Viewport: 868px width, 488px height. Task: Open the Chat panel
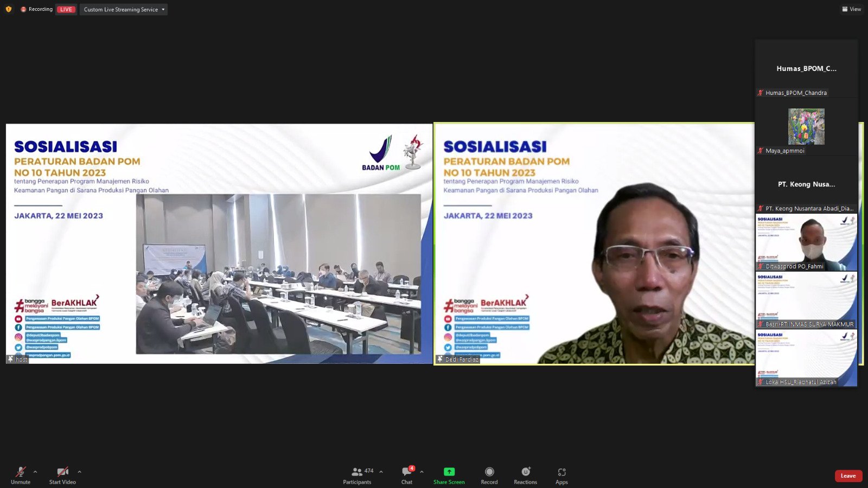407,472
